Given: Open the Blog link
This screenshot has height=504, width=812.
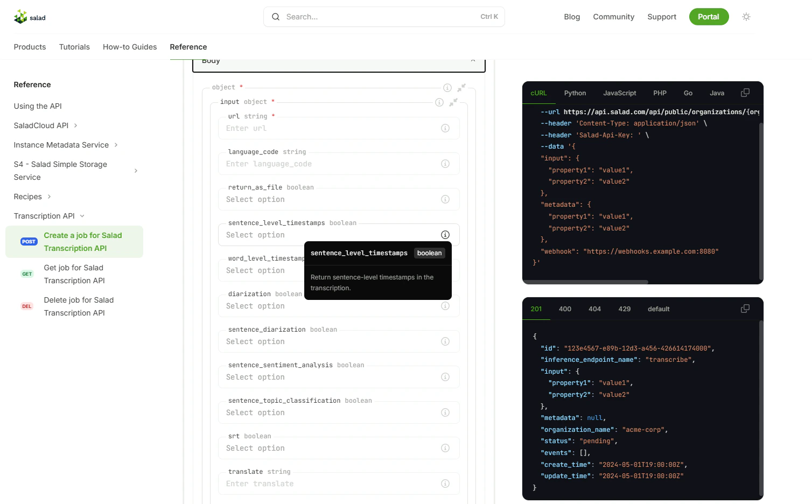Looking at the screenshot, I should tap(572, 17).
